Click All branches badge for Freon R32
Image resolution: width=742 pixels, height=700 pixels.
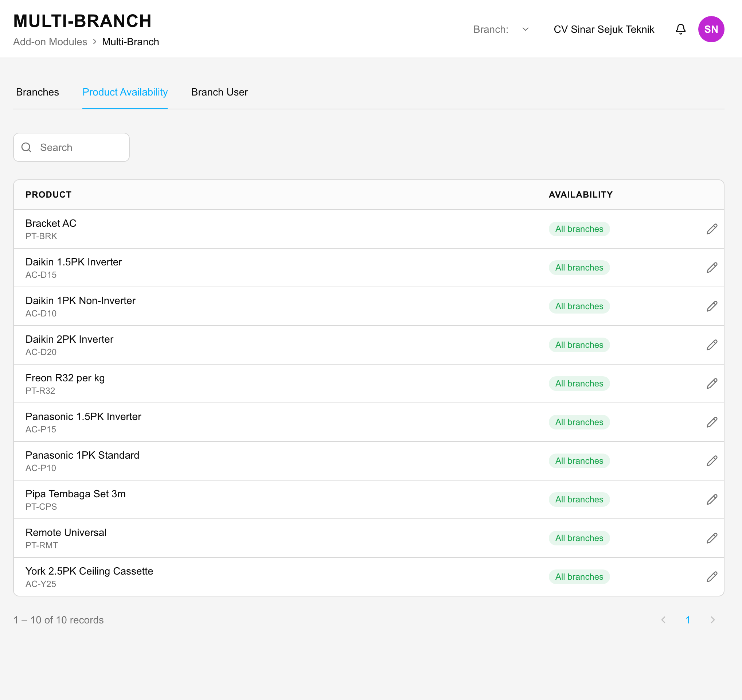579,384
